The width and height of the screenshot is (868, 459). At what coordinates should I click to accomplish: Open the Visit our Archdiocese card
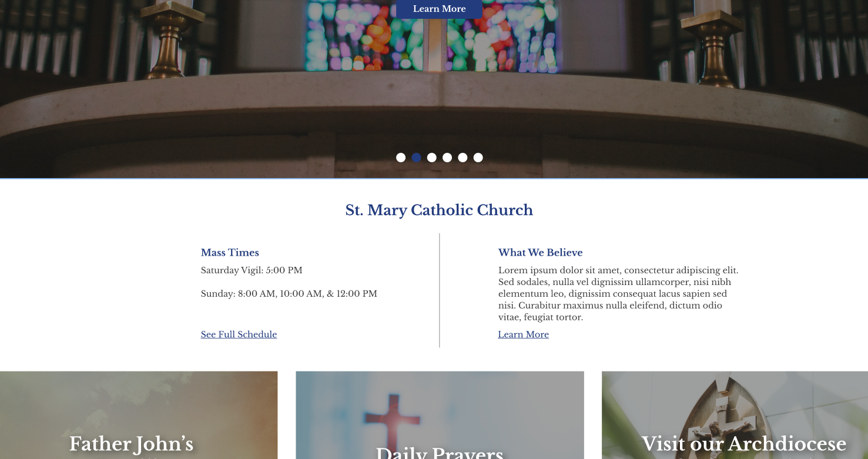735,423
